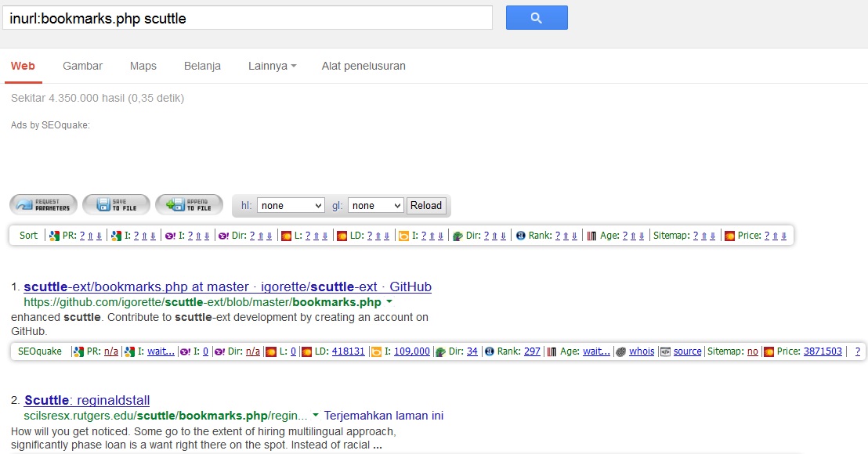Screen dimensions: 868x454
Task: Click SEMrush icon beside LD: 418131
Action: [x=306, y=351]
